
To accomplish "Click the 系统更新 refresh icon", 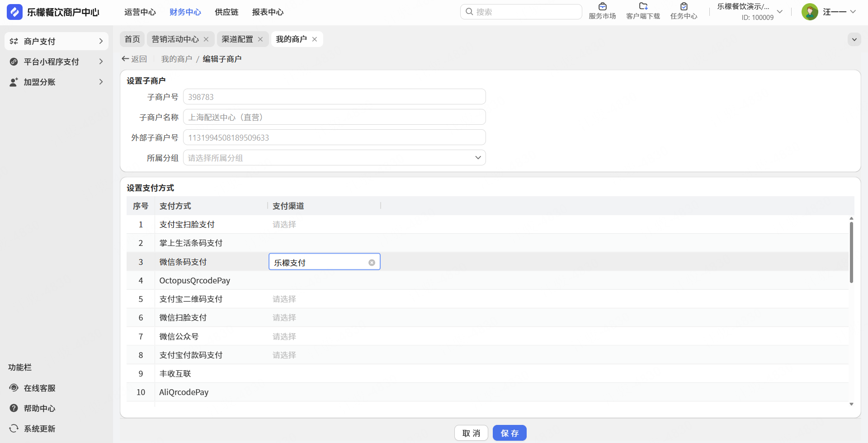I will pyautogui.click(x=14, y=429).
